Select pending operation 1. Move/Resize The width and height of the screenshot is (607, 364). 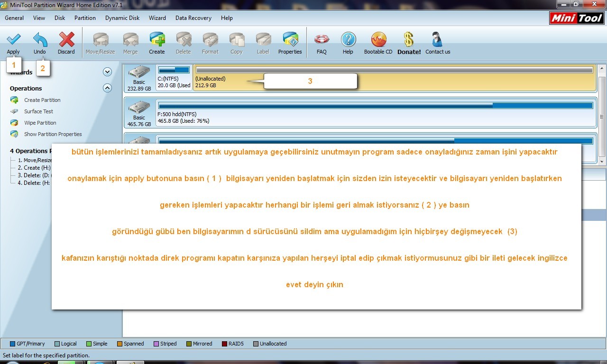pyautogui.click(x=35, y=160)
